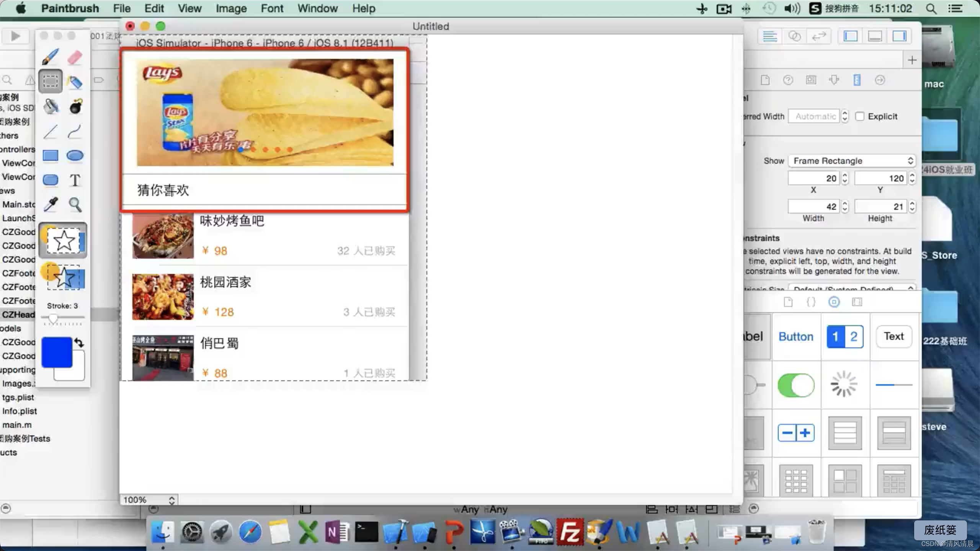This screenshot has width=980, height=551.
Task: Open the Size inspector ruler icon
Action: click(857, 80)
